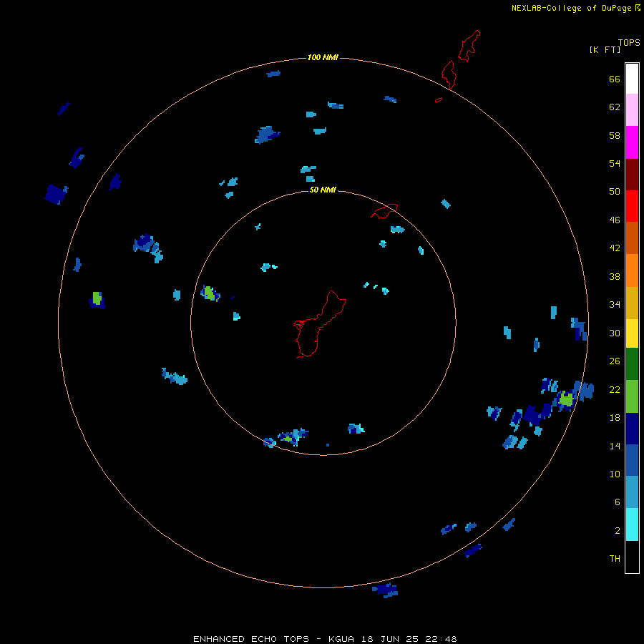Click the green echo cell far west near 100 NMI ring
644x644 pixels.
(x=97, y=298)
